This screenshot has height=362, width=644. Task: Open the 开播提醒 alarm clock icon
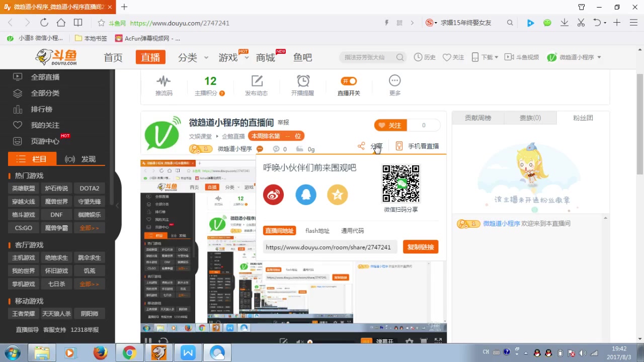pyautogui.click(x=303, y=81)
